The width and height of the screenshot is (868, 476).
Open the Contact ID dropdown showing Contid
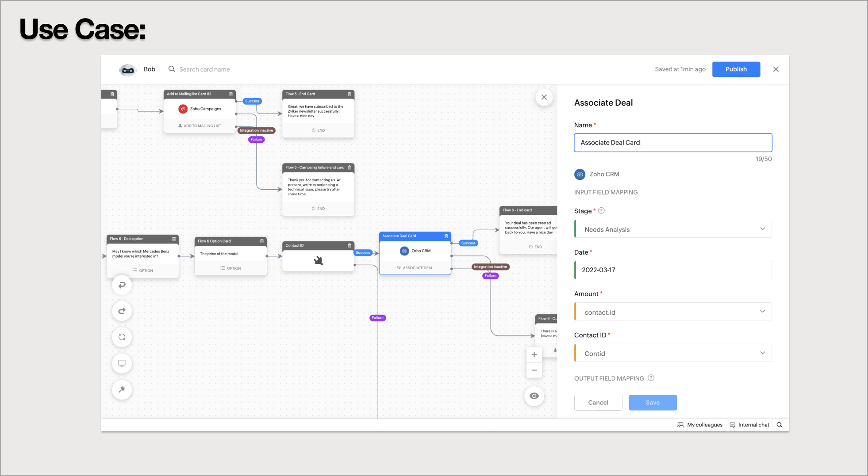[673, 354]
